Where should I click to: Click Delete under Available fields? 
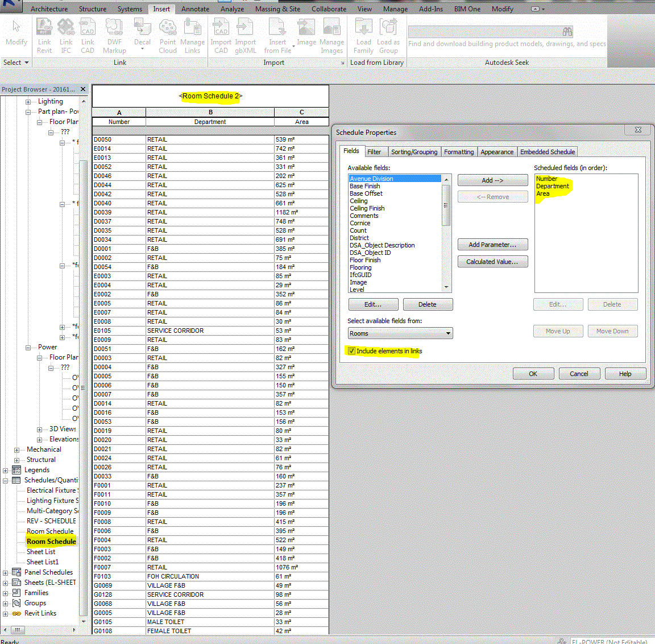(x=428, y=304)
